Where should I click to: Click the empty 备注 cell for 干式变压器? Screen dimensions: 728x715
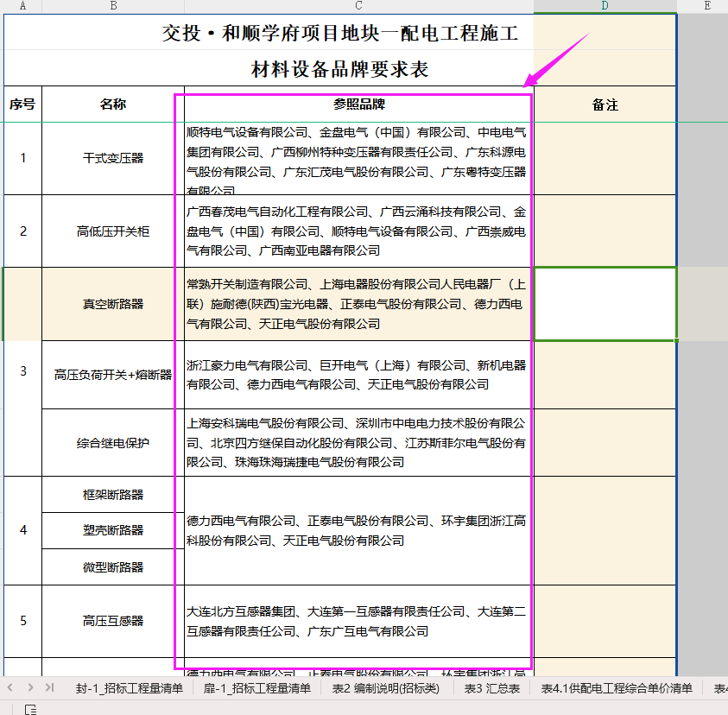pyautogui.click(x=605, y=158)
